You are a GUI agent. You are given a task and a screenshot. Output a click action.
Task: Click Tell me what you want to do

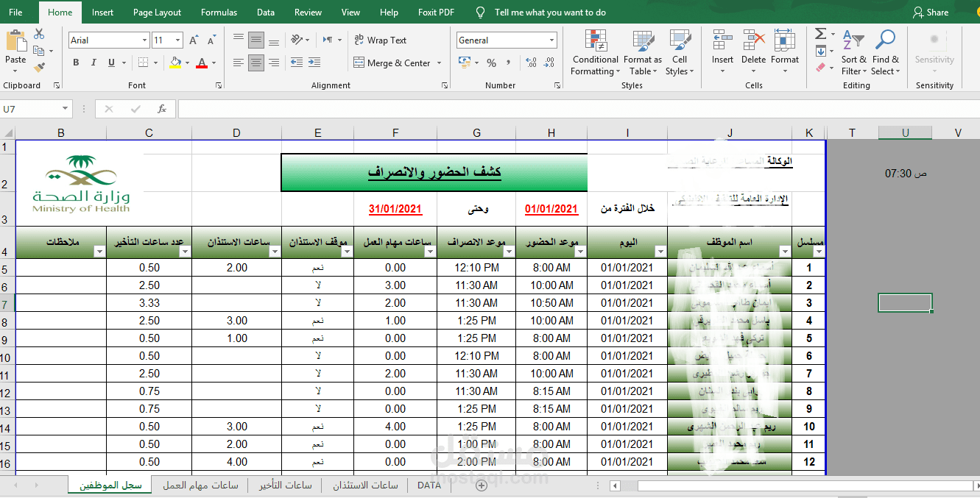(x=550, y=12)
